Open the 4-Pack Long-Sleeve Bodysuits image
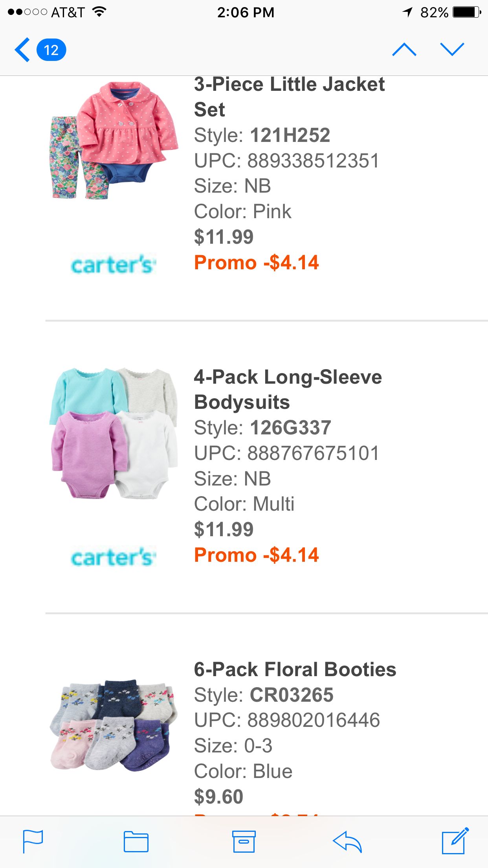The width and height of the screenshot is (488, 868). (114, 434)
